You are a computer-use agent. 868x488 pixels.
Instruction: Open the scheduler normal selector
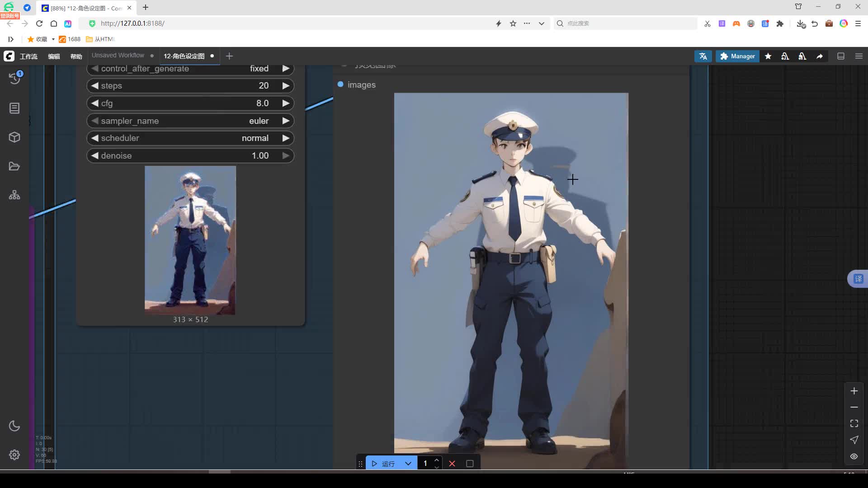click(x=190, y=138)
